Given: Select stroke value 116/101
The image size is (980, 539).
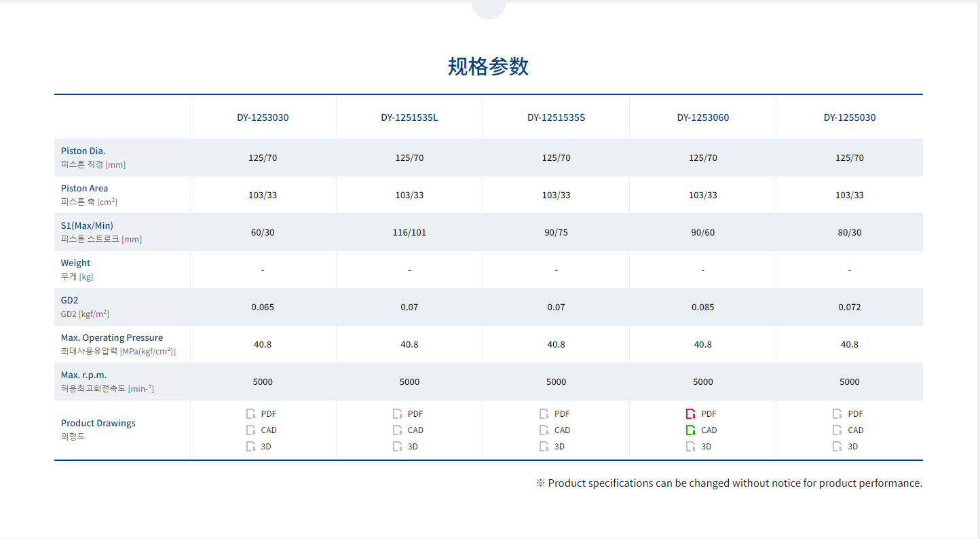Looking at the screenshot, I should pos(409,232).
